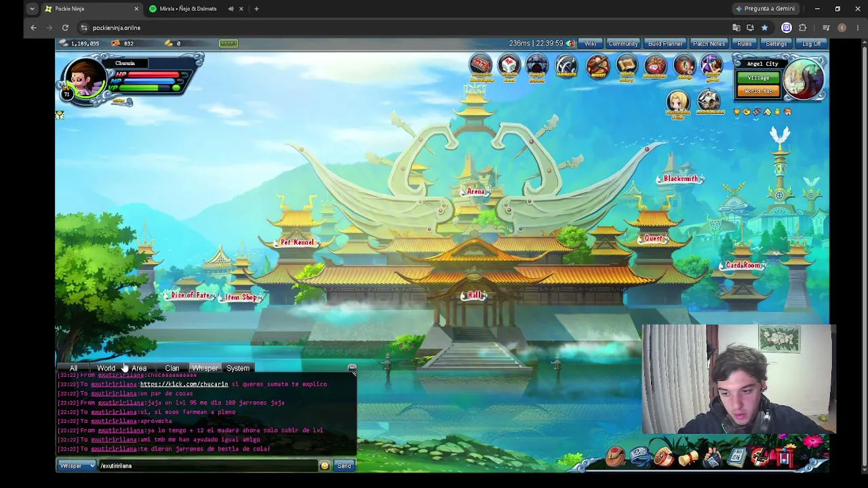Viewport: 868px width, 488px height.
Task: Switch to the Clan chat tab
Action: tap(172, 368)
